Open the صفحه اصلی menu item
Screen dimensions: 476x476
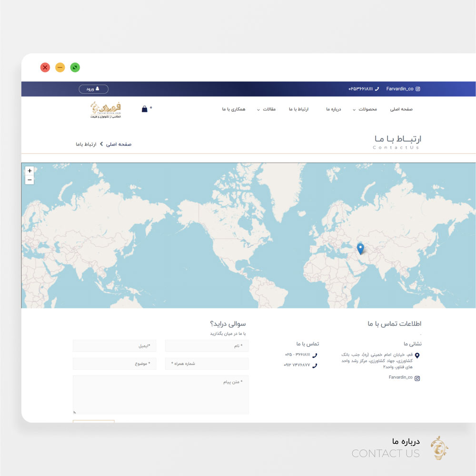[x=401, y=110]
